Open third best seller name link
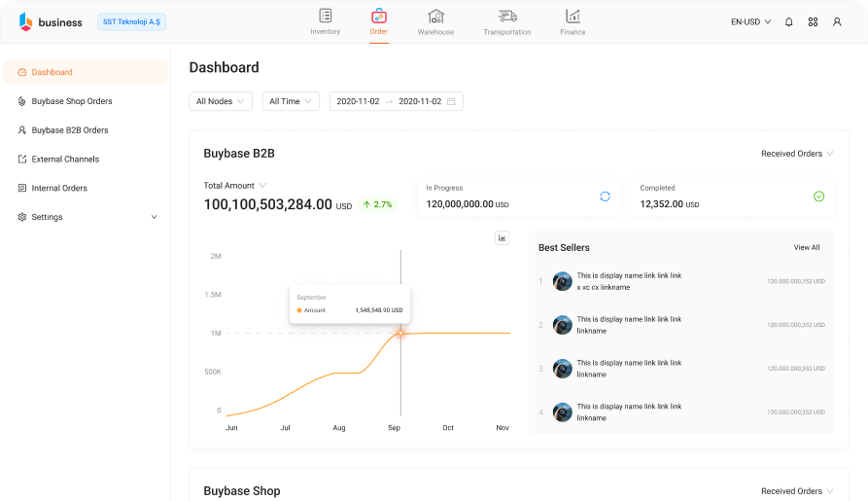This screenshot has width=868, height=501. [630, 369]
